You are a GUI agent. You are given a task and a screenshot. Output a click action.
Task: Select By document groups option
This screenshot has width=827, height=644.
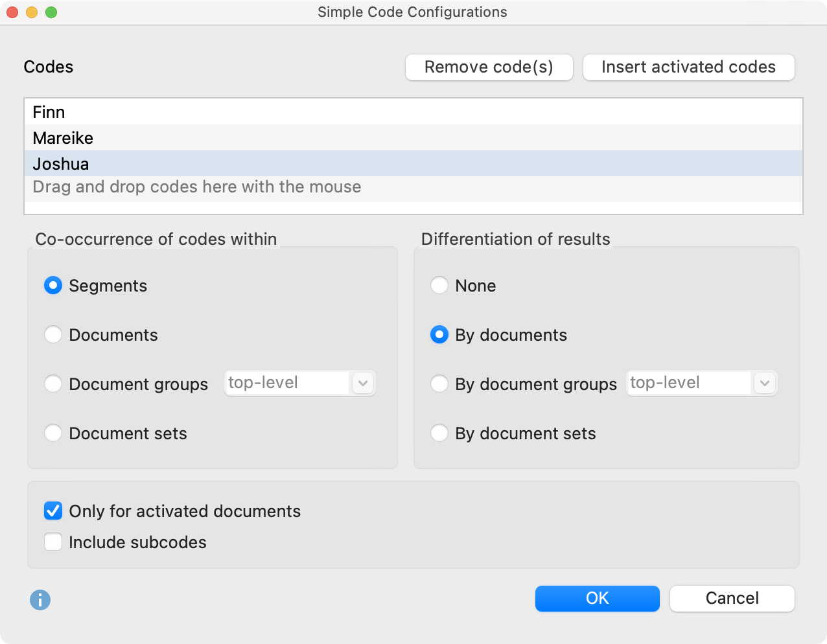(x=439, y=384)
